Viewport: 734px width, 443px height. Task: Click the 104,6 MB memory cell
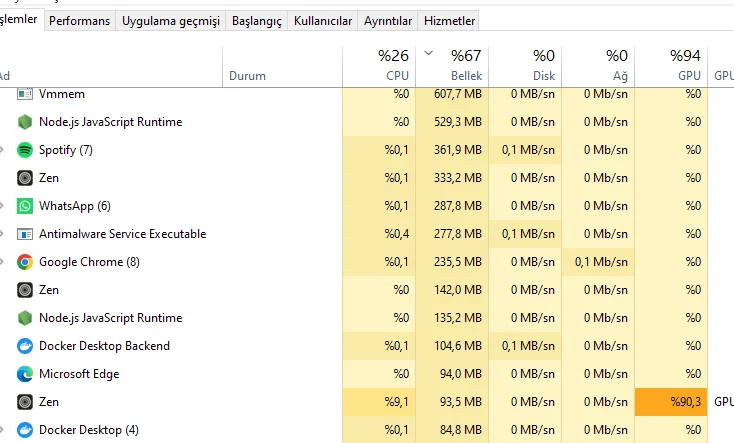tap(452, 346)
